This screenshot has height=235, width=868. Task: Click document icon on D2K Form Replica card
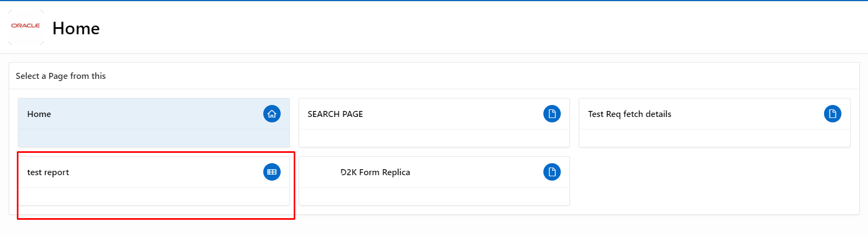(x=552, y=172)
